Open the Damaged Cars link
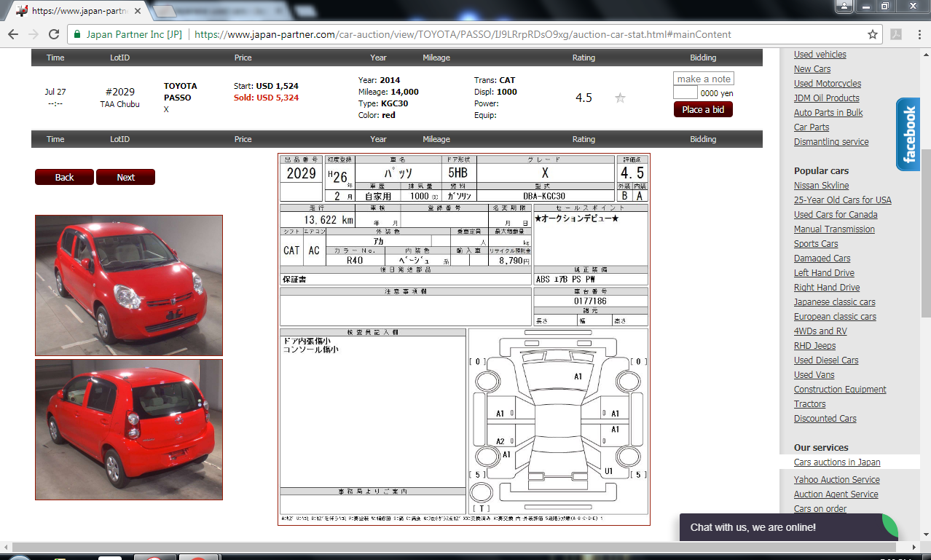Screen dimensions: 931x560 tap(822, 259)
